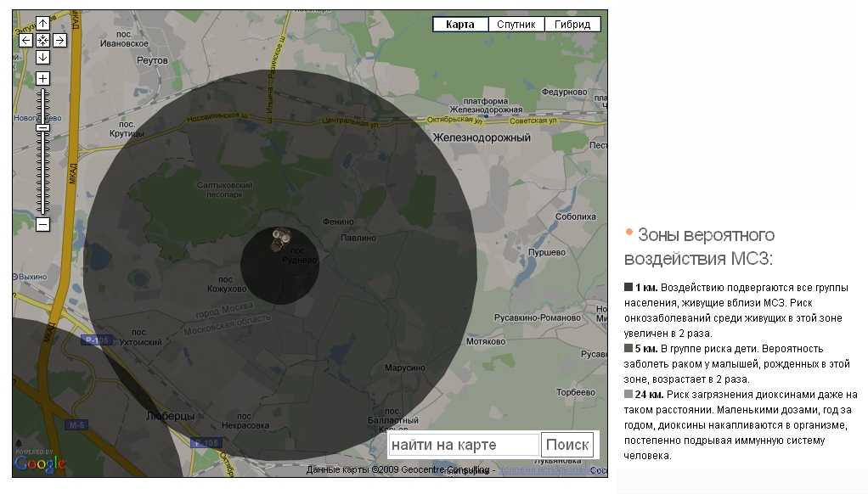Click the 1 км legend color square

click(628, 287)
